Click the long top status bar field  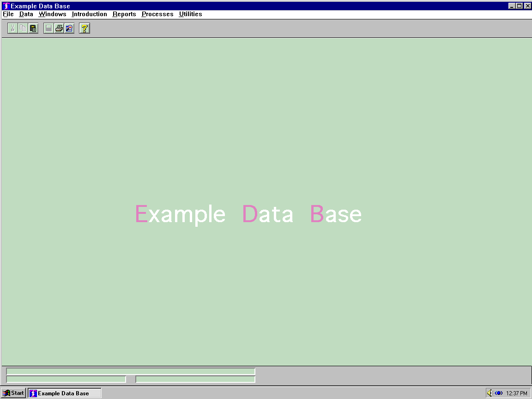pyautogui.click(x=131, y=371)
